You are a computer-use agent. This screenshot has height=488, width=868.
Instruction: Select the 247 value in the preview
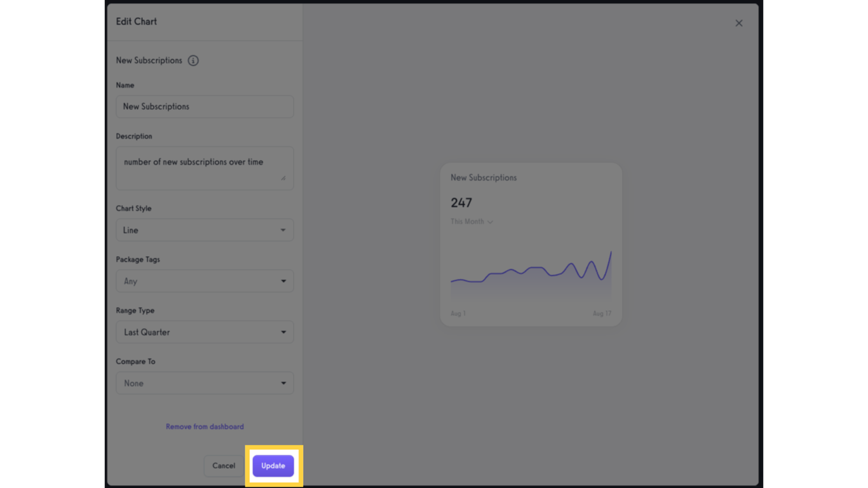(461, 203)
